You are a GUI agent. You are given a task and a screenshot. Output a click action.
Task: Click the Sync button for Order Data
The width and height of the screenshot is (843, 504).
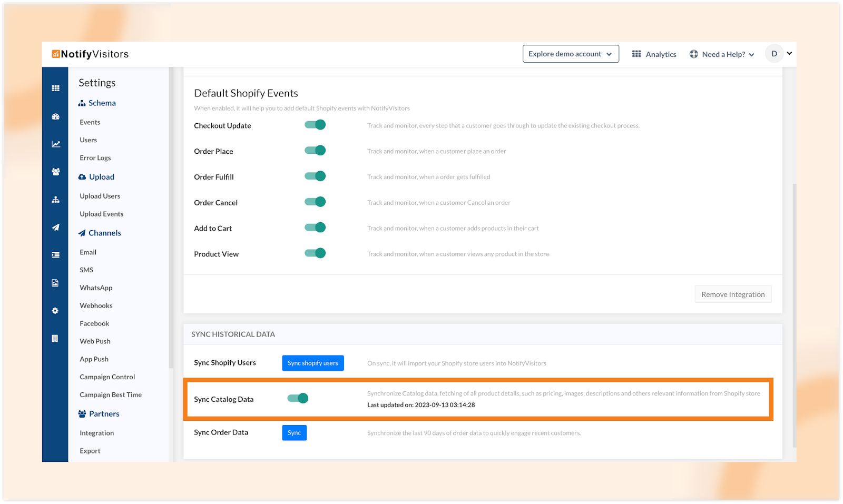coord(294,433)
